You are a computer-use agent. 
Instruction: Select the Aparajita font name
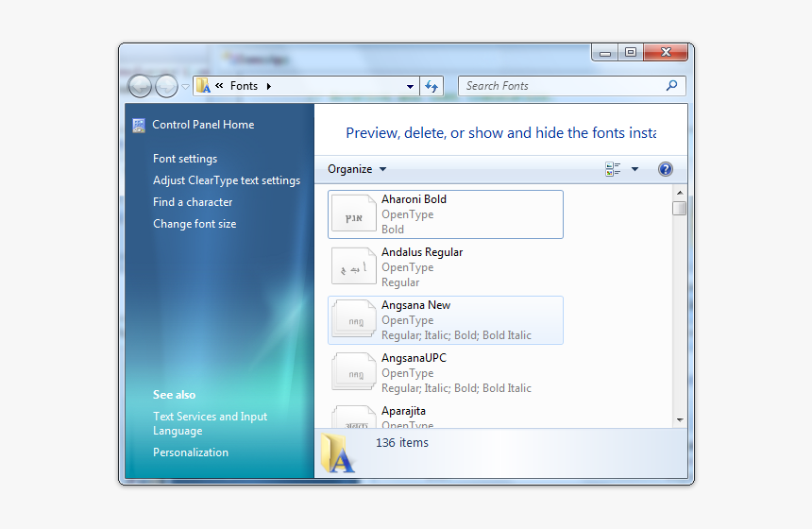(x=403, y=411)
